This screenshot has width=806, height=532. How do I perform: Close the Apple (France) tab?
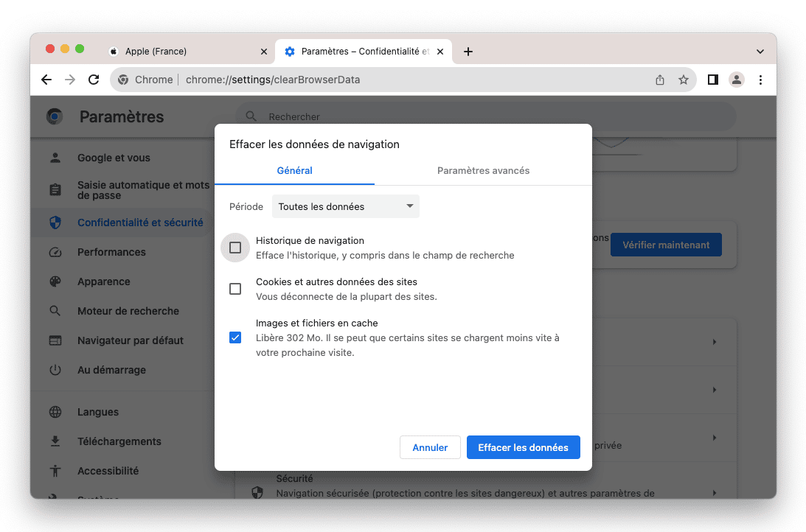264,52
